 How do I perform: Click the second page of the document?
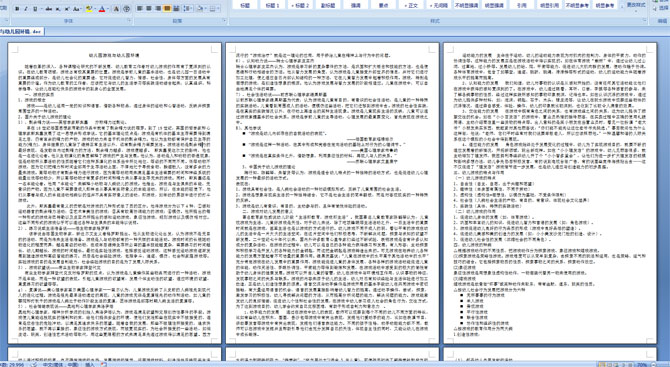click(x=332, y=193)
